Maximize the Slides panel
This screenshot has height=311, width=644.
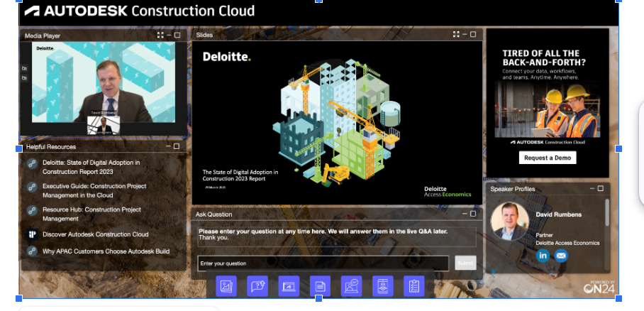pos(473,34)
